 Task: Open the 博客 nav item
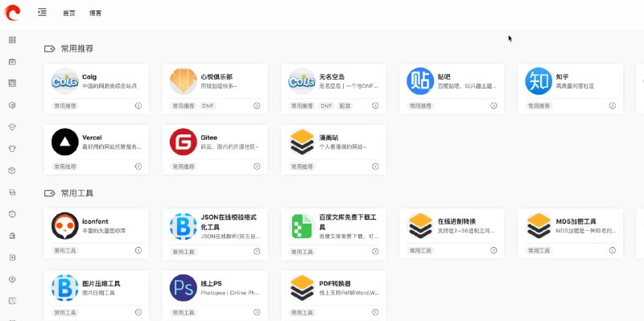point(95,13)
